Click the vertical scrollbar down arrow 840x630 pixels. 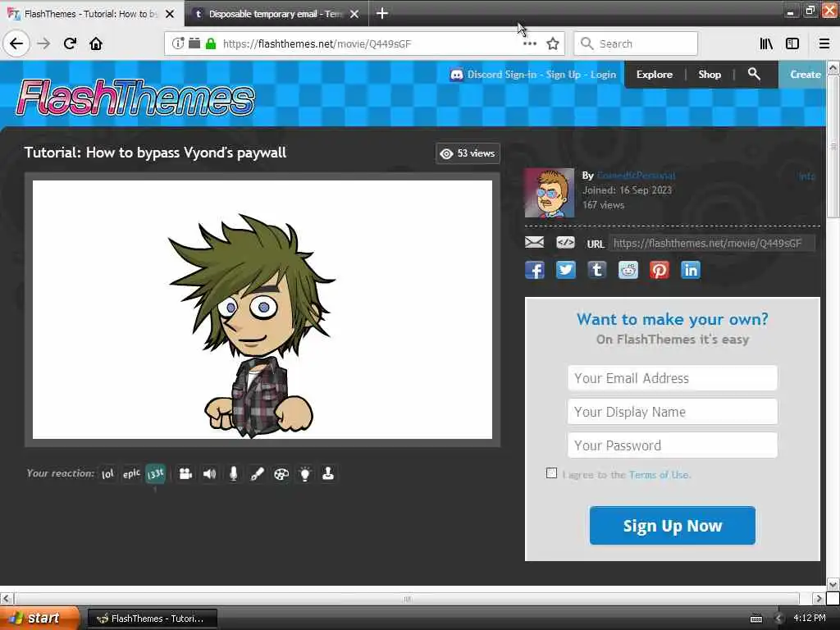(833, 583)
